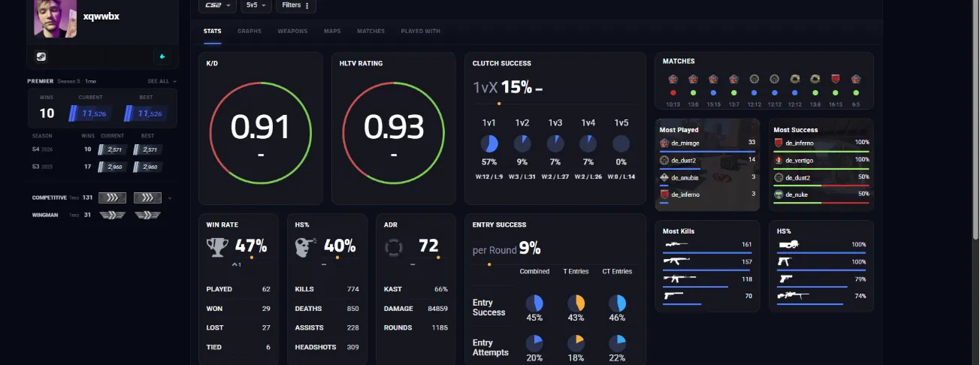Viewport: 980px width, 365px height.
Task: Click the de_inferno row in Most Success
Action: coord(821,143)
